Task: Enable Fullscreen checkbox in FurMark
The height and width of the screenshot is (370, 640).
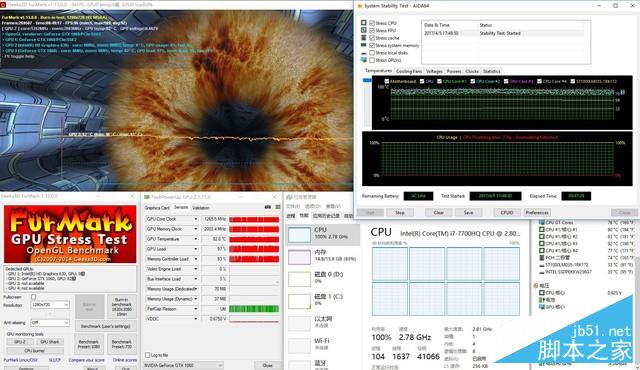Action: (33, 297)
